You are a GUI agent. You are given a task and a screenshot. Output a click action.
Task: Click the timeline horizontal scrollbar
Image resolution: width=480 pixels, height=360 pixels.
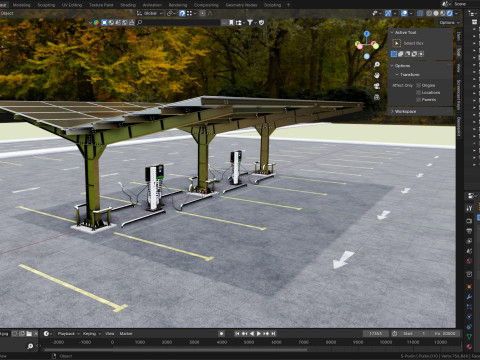point(176,349)
